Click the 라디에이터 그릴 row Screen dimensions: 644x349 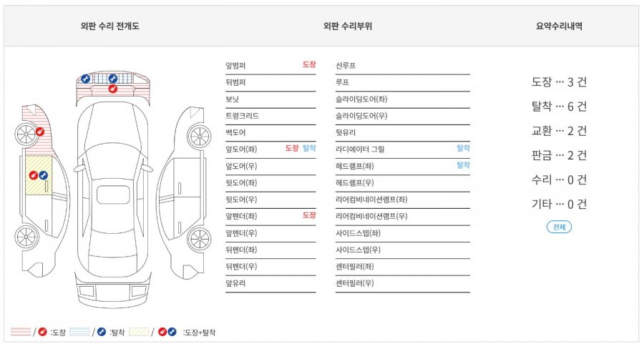402,149
